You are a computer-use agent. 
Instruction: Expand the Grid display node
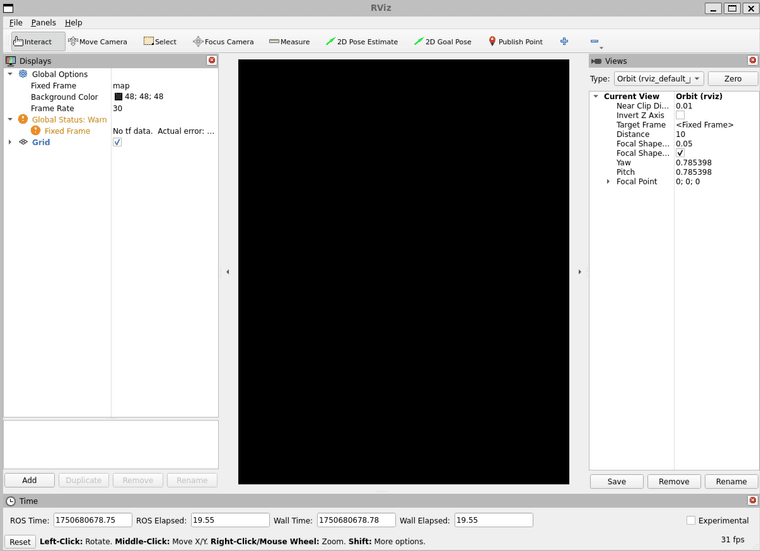10,142
